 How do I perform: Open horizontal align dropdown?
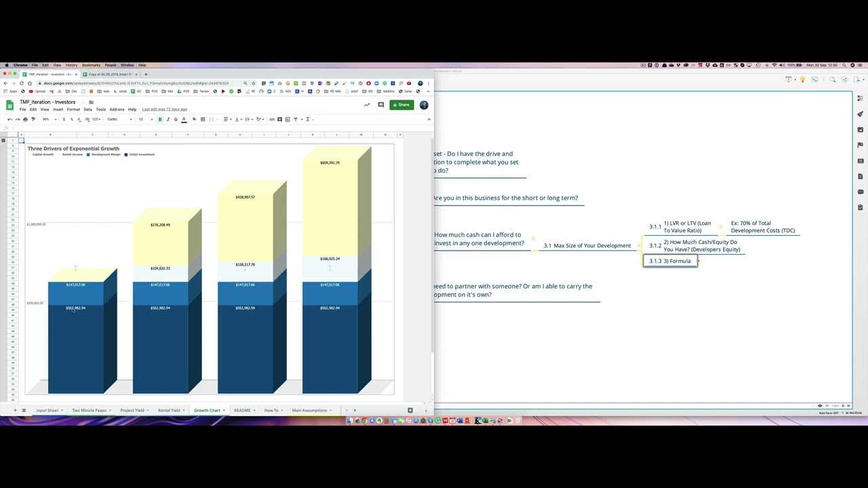[x=227, y=119]
